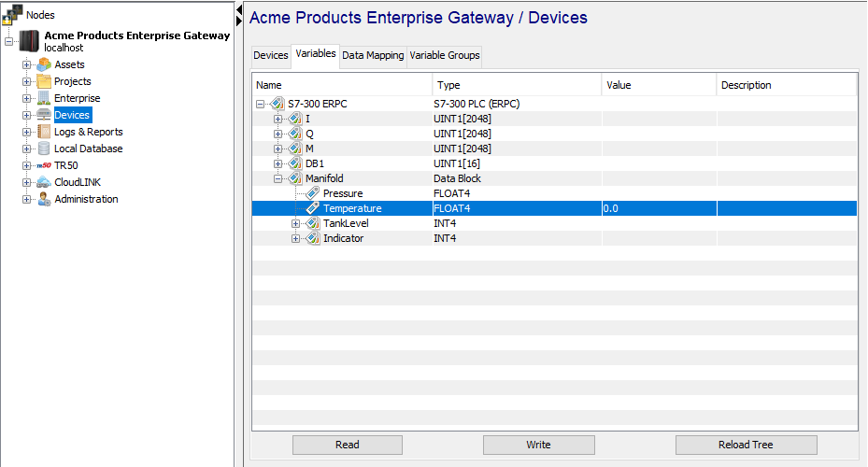Collapse the Manifold data block
Image resolution: width=868 pixels, height=467 pixels.
click(277, 178)
